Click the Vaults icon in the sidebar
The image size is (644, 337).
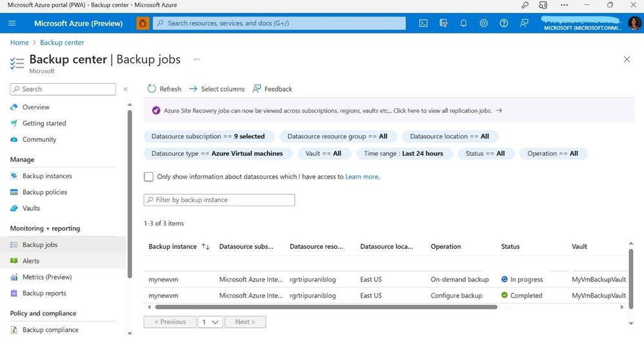pos(14,208)
